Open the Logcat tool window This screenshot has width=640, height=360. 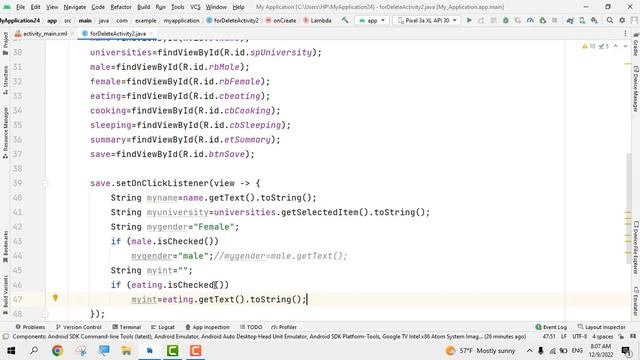point(162,327)
